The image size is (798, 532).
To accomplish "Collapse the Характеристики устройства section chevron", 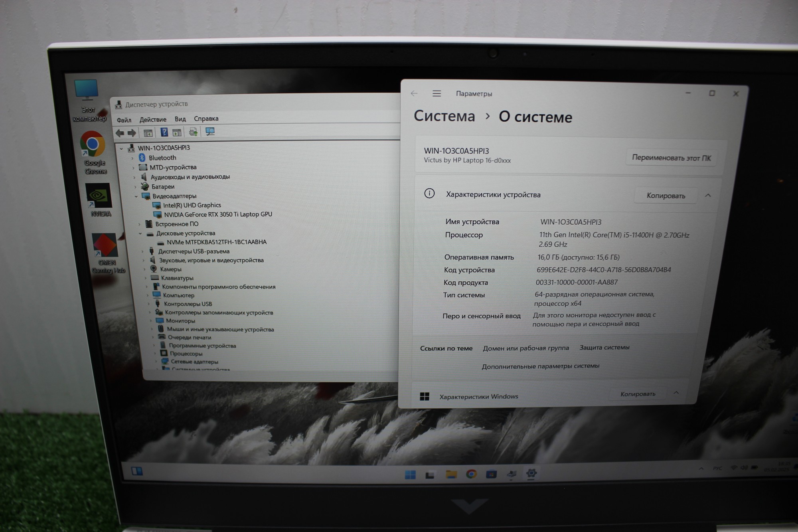I will click(708, 195).
